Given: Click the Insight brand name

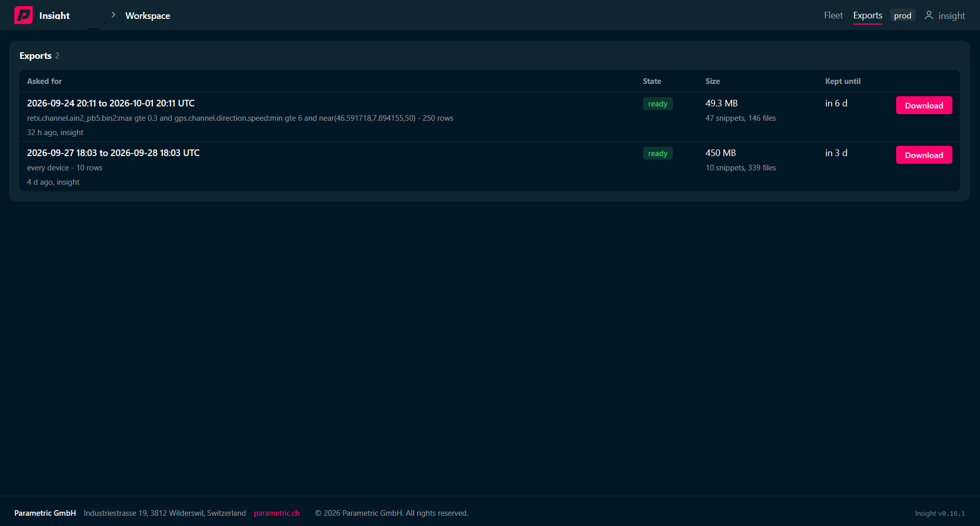Looking at the screenshot, I should tap(54, 16).
